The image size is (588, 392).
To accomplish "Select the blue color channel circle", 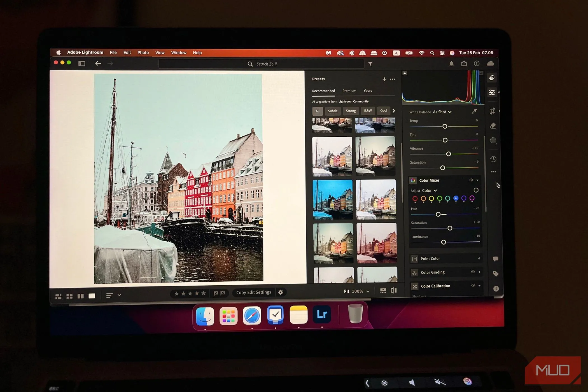I will pyautogui.click(x=456, y=198).
